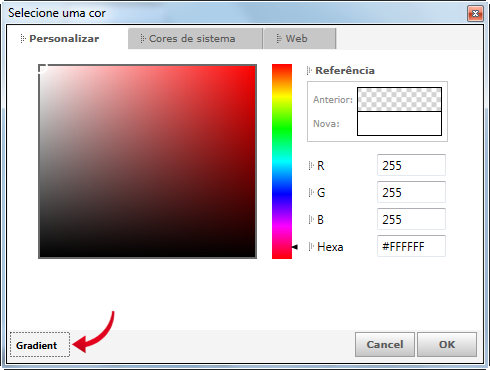Open the Cores de sistema tab
Image resolution: width=490 pixels, height=370 pixels.
[x=195, y=39]
